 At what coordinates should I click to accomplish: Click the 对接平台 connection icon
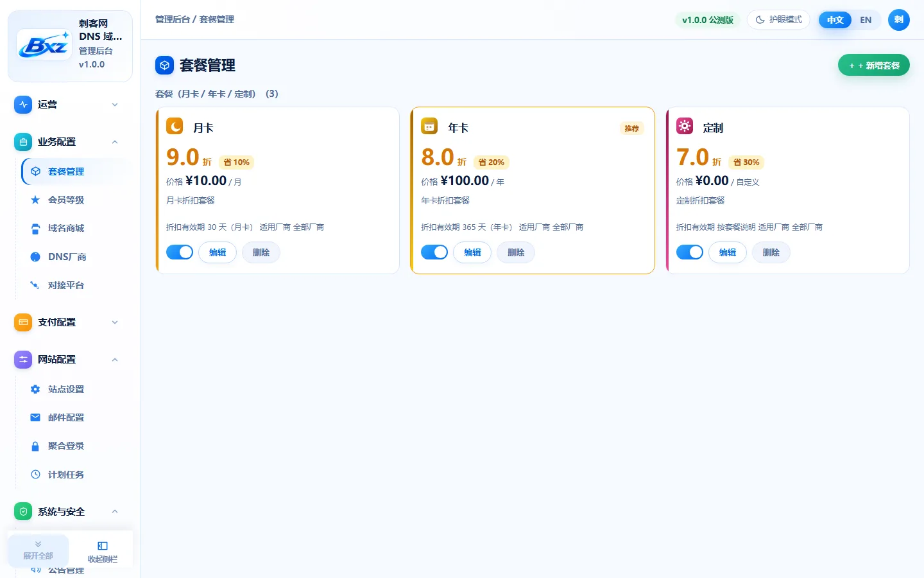click(x=35, y=285)
